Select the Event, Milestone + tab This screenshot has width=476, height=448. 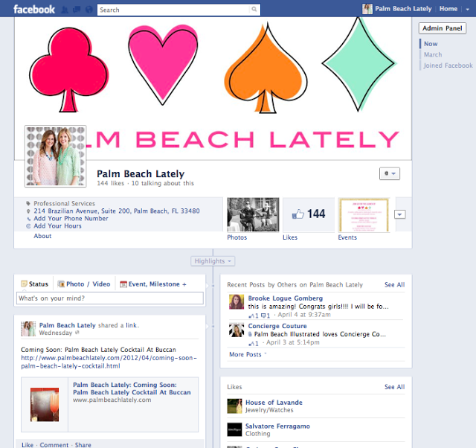(153, 284)
